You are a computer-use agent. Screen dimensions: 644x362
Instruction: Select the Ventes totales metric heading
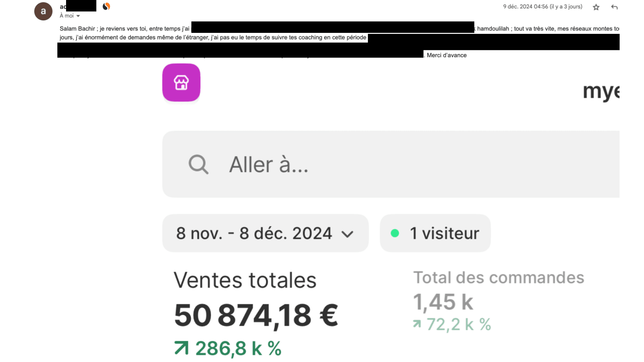click(245, 280)
